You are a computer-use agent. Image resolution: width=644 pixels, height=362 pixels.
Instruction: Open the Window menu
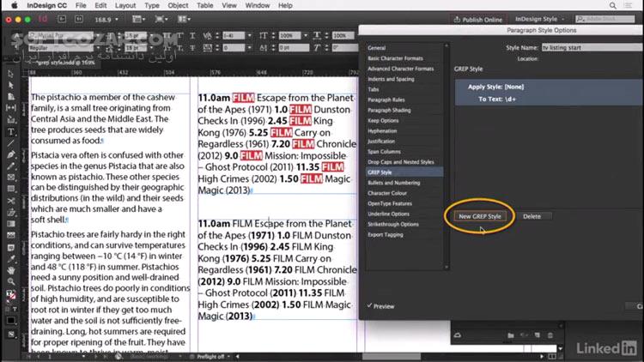coord(258,6)
